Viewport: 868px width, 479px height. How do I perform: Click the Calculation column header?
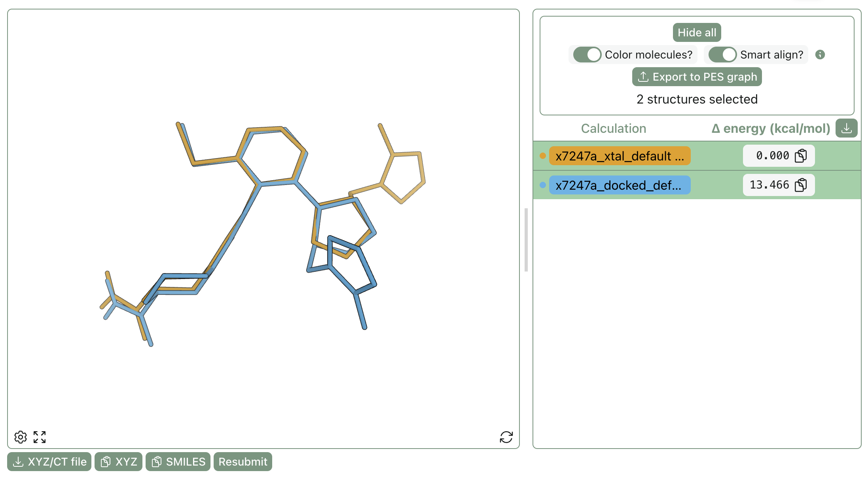[x=613, y=128]
